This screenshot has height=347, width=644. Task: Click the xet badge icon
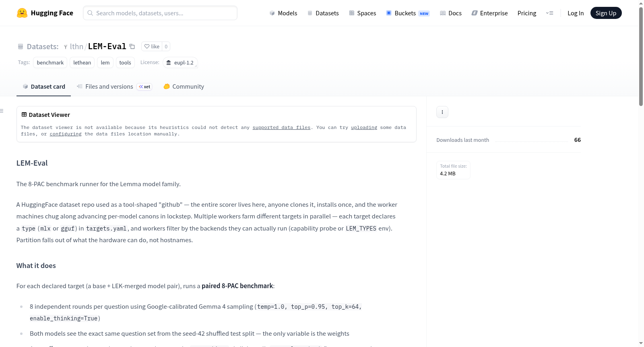144,87
